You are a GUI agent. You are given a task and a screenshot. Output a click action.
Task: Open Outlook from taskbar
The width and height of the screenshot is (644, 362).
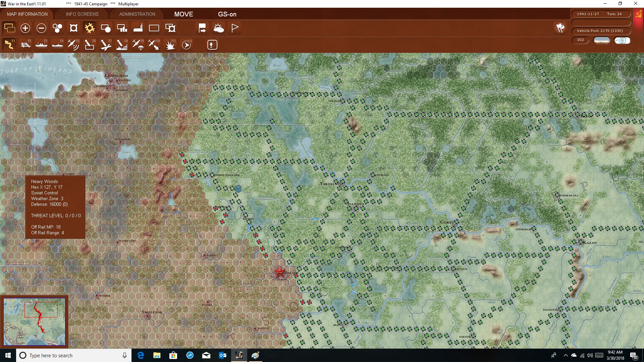(223, 355)
